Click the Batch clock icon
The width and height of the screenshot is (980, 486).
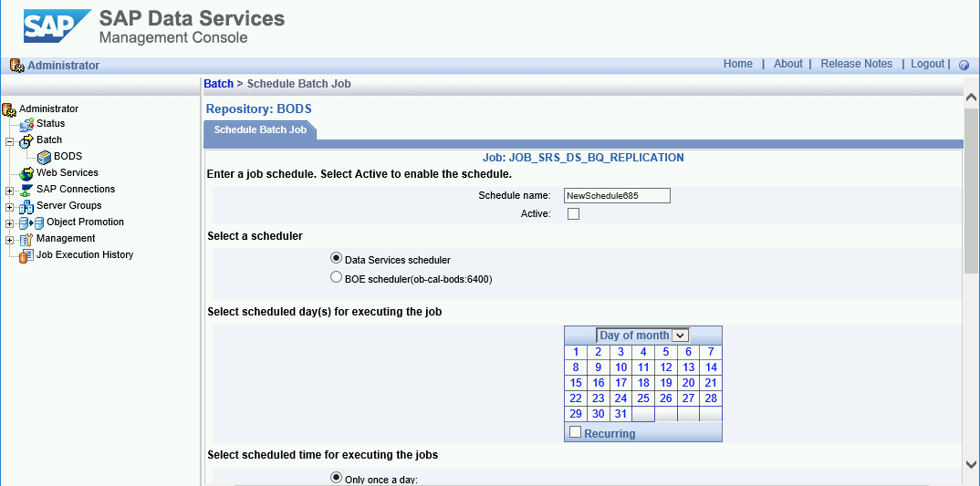coord(26,140)
